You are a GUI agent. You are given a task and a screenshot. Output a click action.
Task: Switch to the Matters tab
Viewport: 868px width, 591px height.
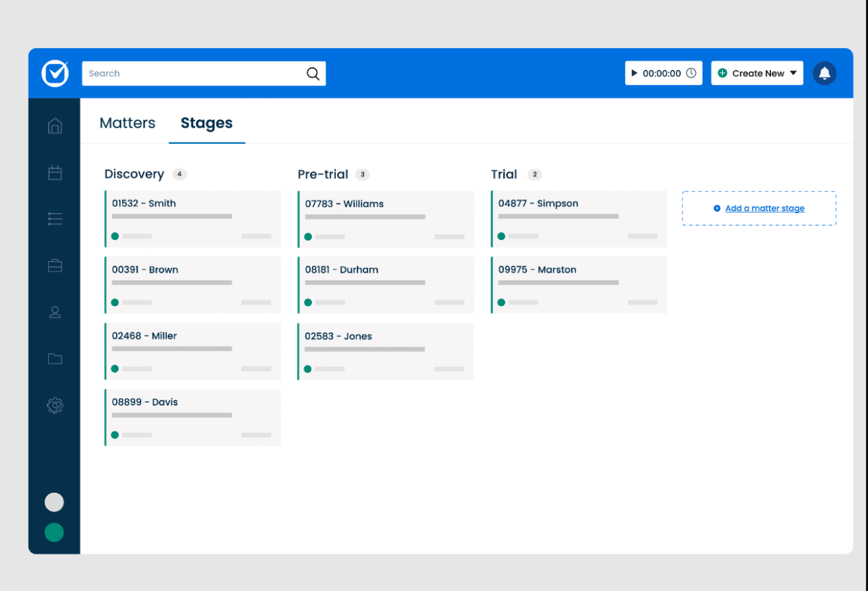coord(127,123)
